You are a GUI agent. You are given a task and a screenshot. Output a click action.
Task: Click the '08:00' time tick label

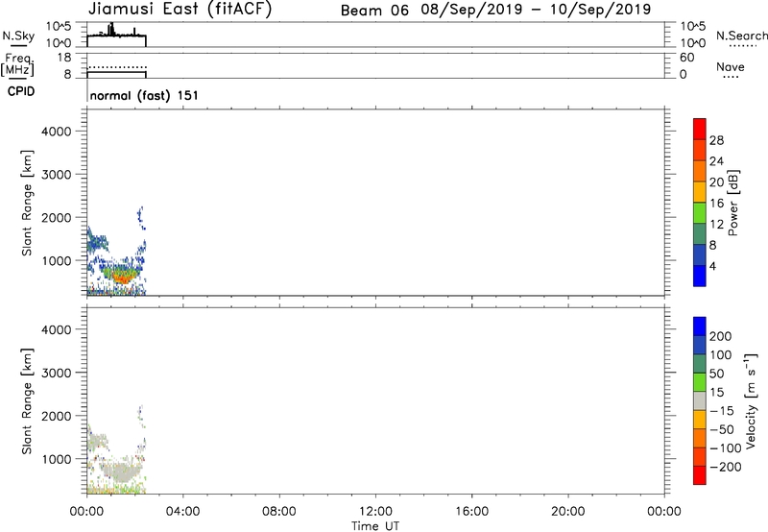point(279,512)
